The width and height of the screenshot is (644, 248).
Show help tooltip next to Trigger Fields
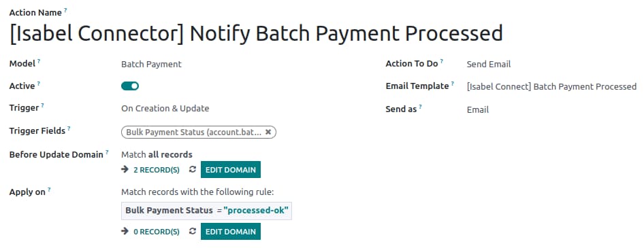click(69, 128)
